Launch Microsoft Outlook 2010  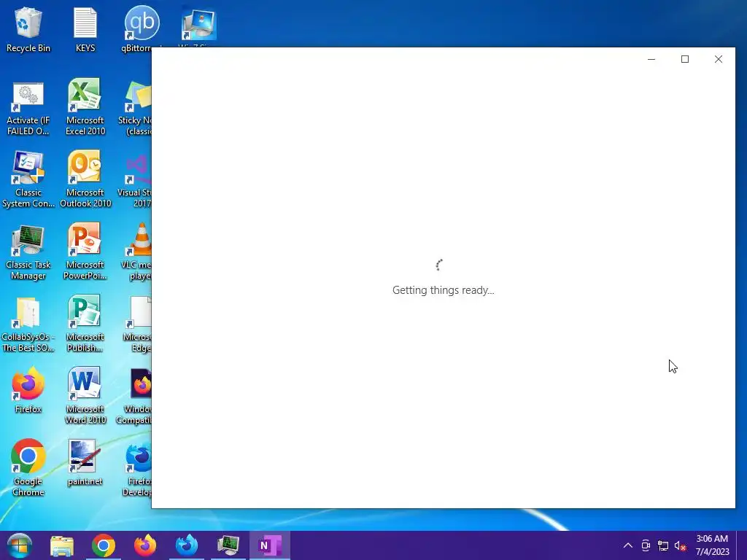tap(85, 179)
